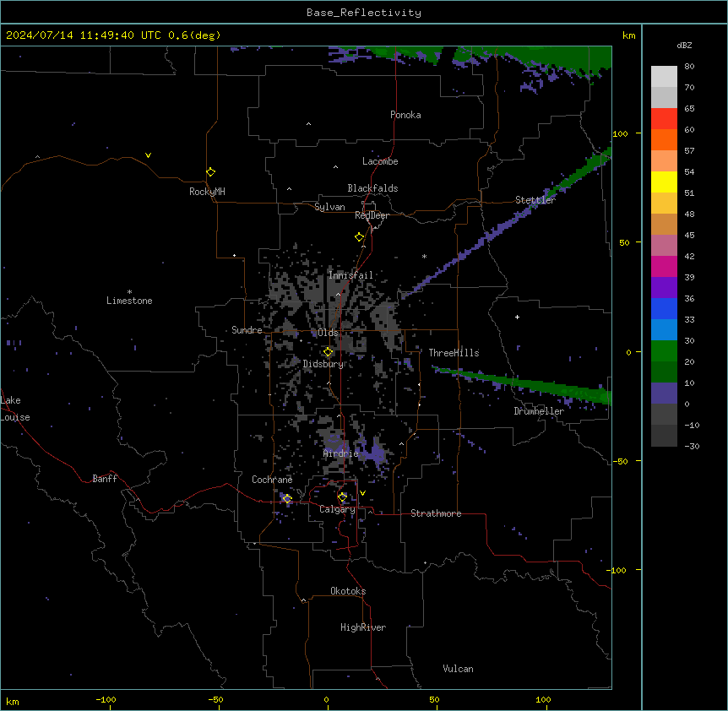Click the Banff label
Viewport: 728px width, 711px height.
tap(105, 479)
